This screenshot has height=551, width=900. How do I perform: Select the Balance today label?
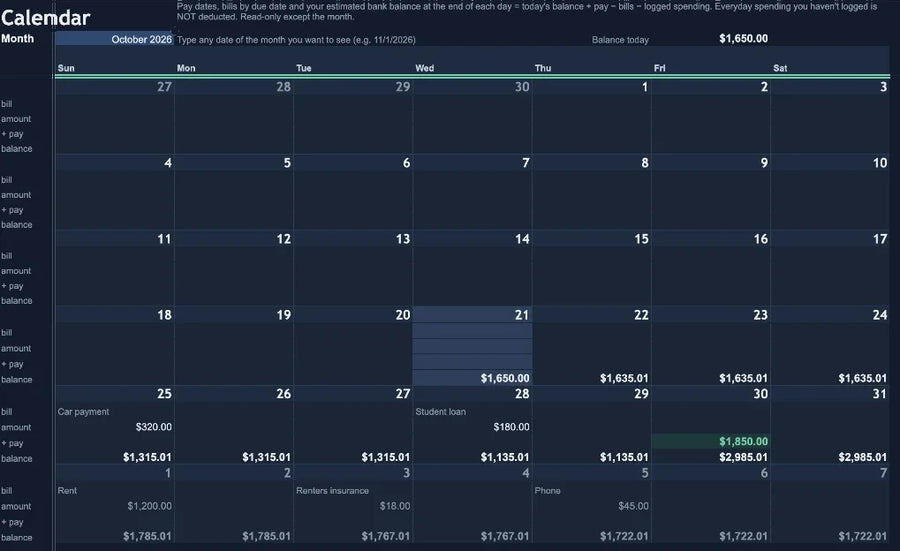(x=620, y=40)
